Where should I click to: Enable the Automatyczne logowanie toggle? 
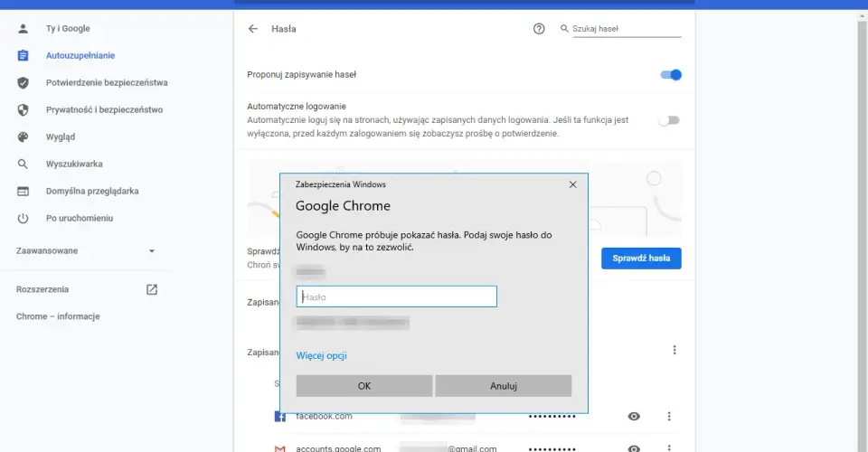point(669,120)
